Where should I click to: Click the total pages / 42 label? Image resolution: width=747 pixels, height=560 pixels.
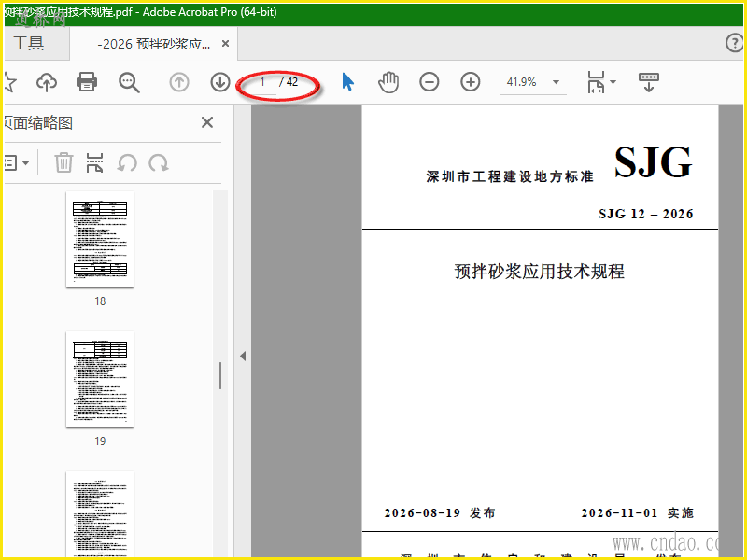pyautogui.click(x=289, y=82)
